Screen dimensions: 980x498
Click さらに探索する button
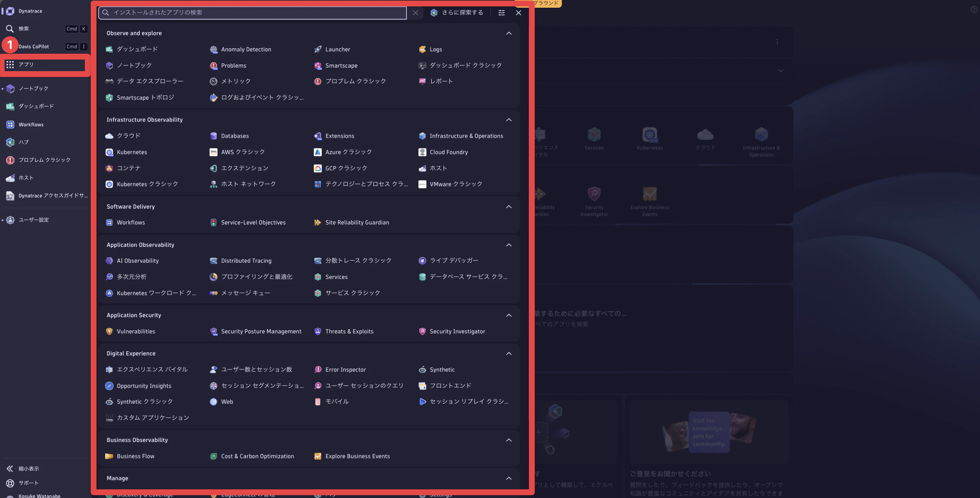[x=457, y=13]
